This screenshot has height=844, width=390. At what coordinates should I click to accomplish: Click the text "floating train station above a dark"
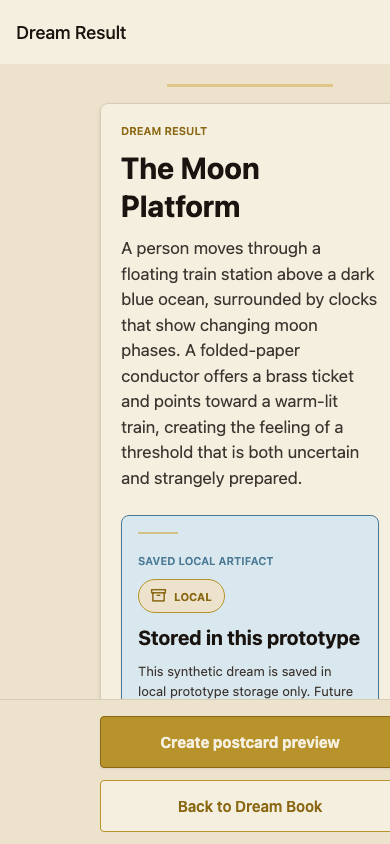[247, 275]
